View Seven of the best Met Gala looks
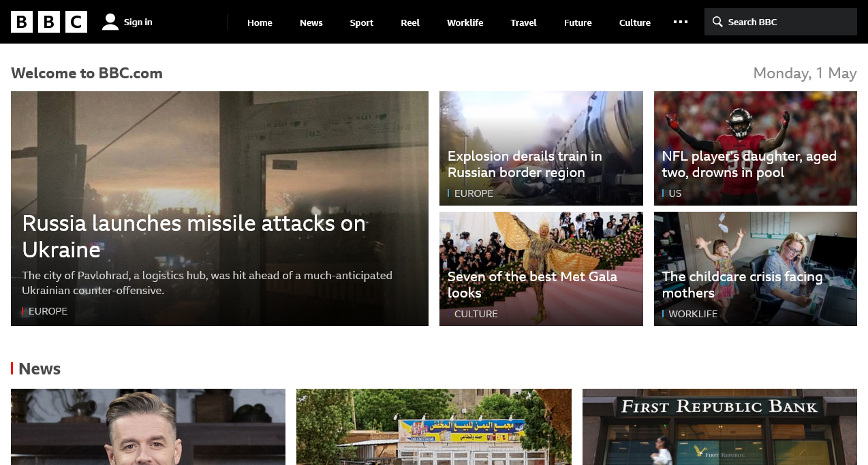 532,285
